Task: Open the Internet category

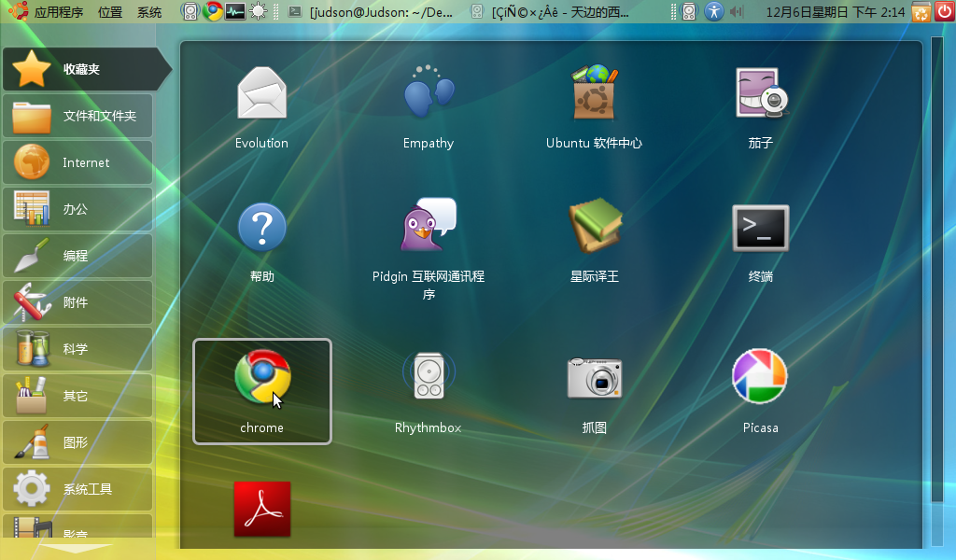Action: [77, 162]
